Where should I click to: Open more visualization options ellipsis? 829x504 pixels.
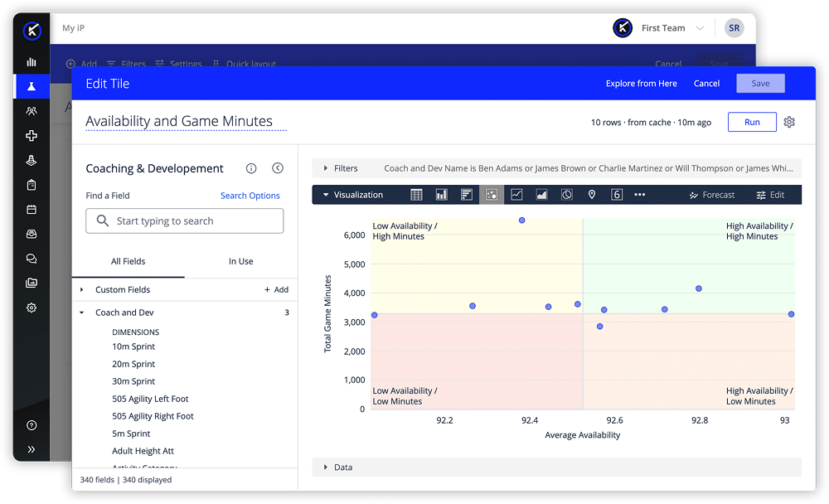(x=640, y=195)
